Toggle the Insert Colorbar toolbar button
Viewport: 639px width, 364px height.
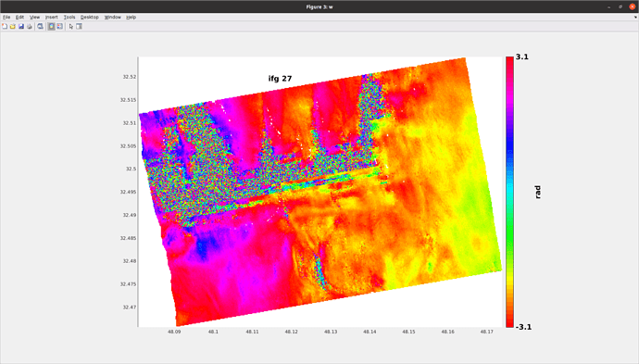(51, 27)
